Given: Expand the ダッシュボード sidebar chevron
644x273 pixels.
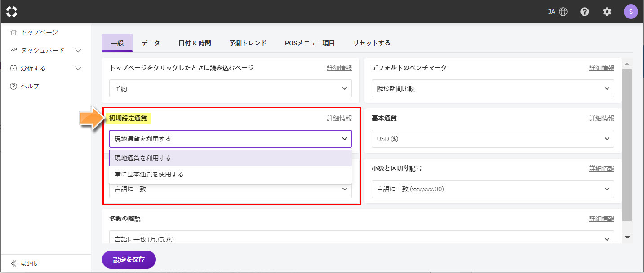Looking at the screenshot, I should (x=78, y=50).
